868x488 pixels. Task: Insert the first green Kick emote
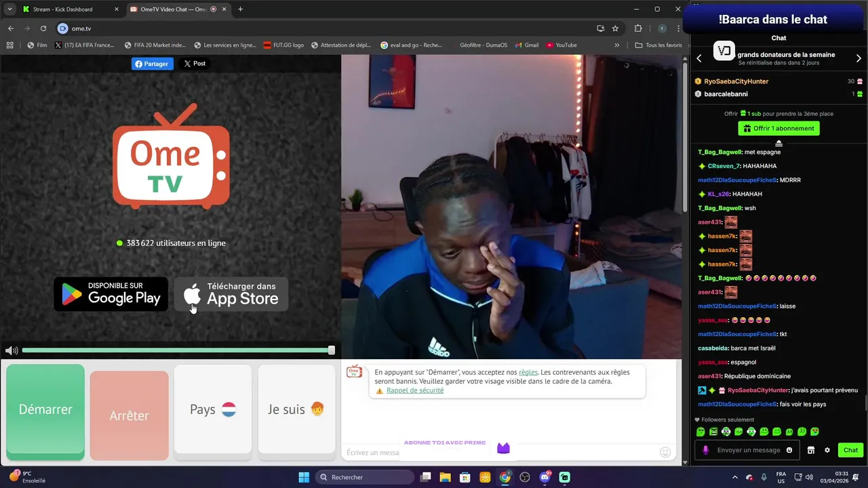click(x=701, y=432)
